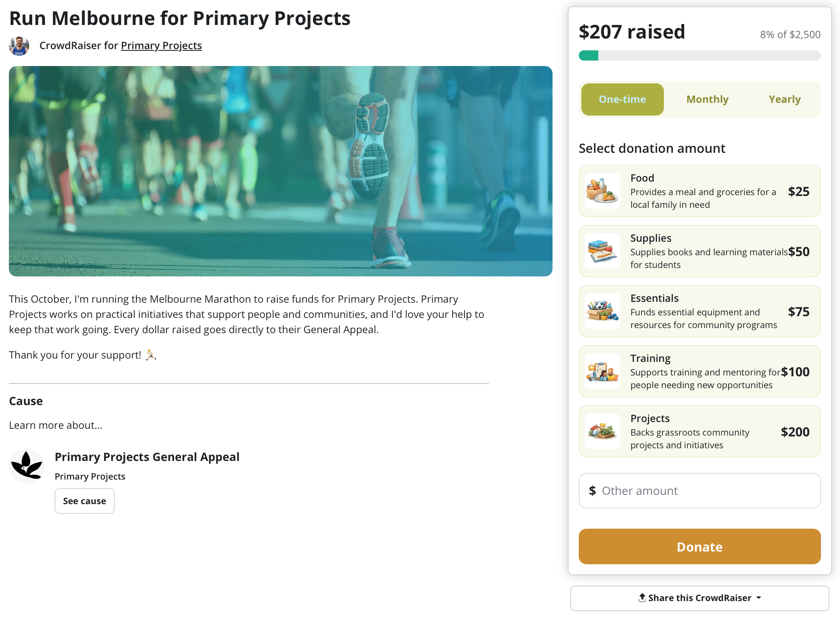This screenshot has width=840, height=618.
Task: Click the fundraiser's profile avatar photo
Action: pyautogui.click(x=19, y=46)
